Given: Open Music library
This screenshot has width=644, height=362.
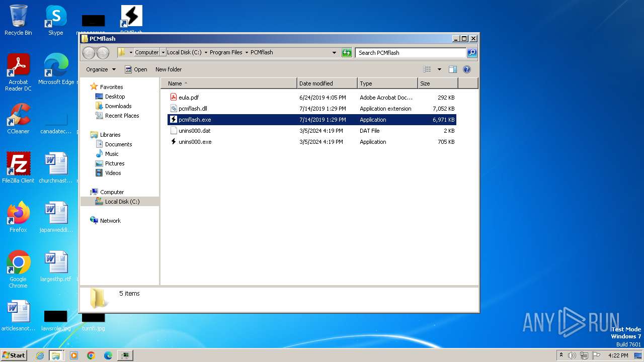Looking at the screenshot, I should pyautogui.click(x=112, y=154).
